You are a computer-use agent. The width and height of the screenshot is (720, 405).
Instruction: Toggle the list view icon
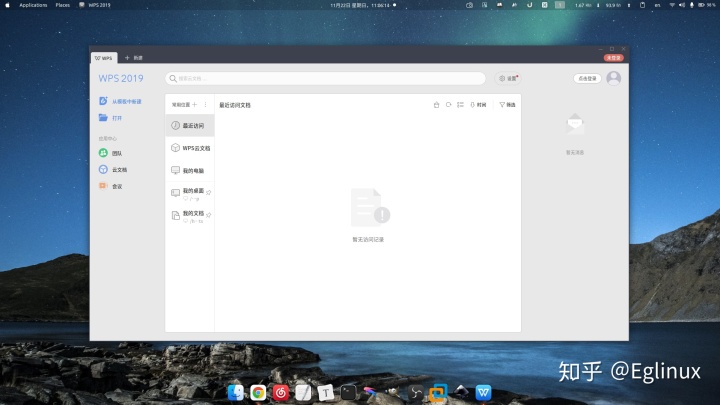pyautogui.click(x=460, y=105)
